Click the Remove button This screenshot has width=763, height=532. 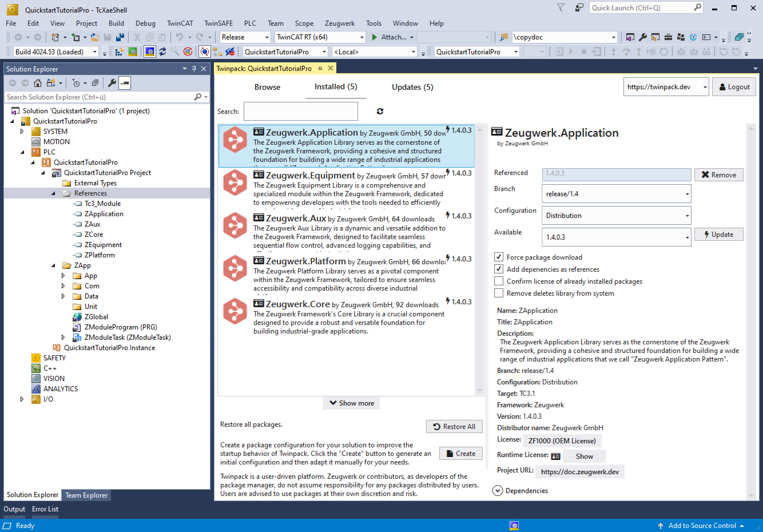718,175
